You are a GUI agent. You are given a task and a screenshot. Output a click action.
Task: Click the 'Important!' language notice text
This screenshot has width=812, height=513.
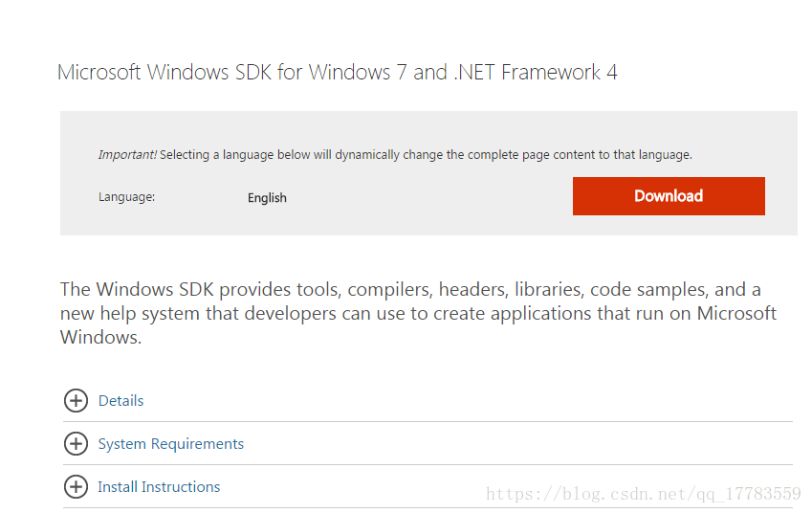[395, 154]
